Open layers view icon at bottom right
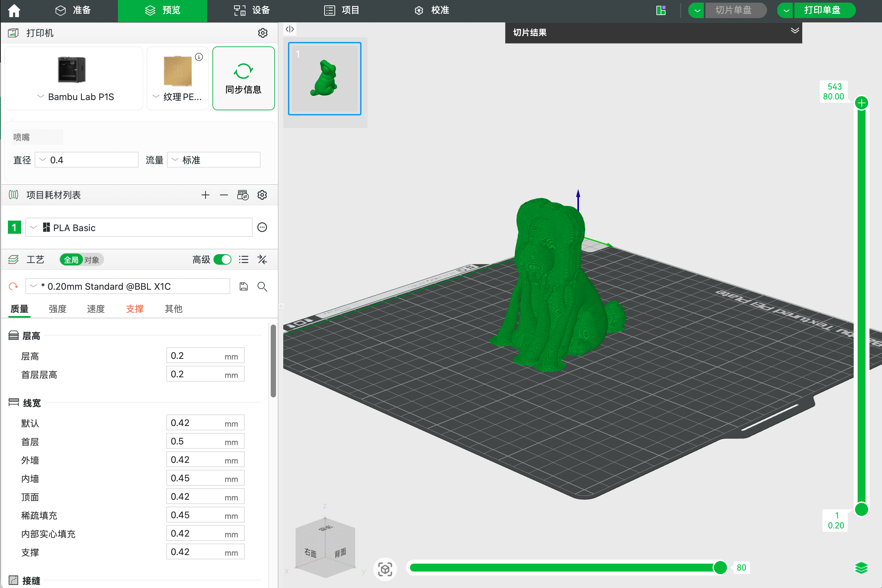 [x=861, y=568]
